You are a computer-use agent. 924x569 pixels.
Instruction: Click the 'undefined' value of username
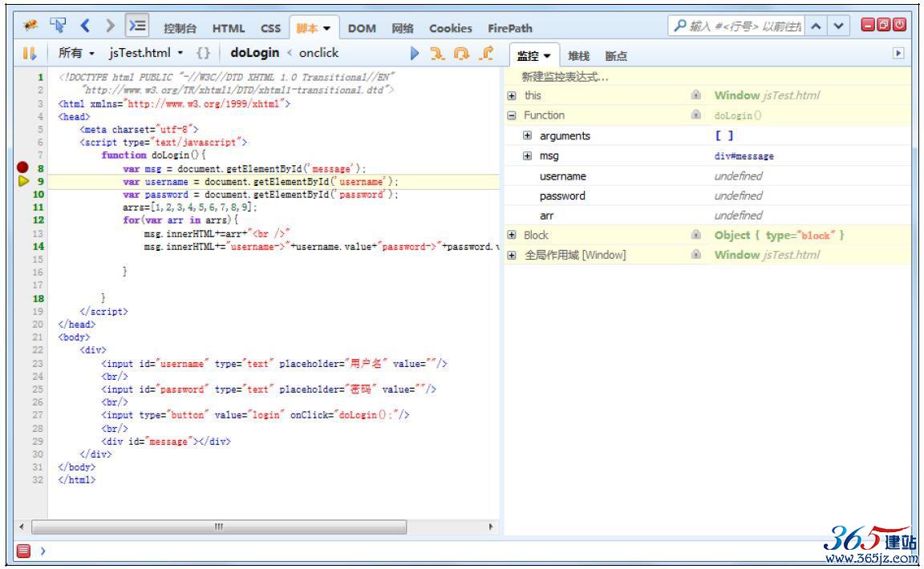(739, 176)
